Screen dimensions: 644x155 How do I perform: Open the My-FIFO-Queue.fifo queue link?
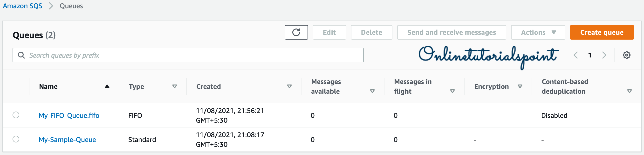[69, 115]
